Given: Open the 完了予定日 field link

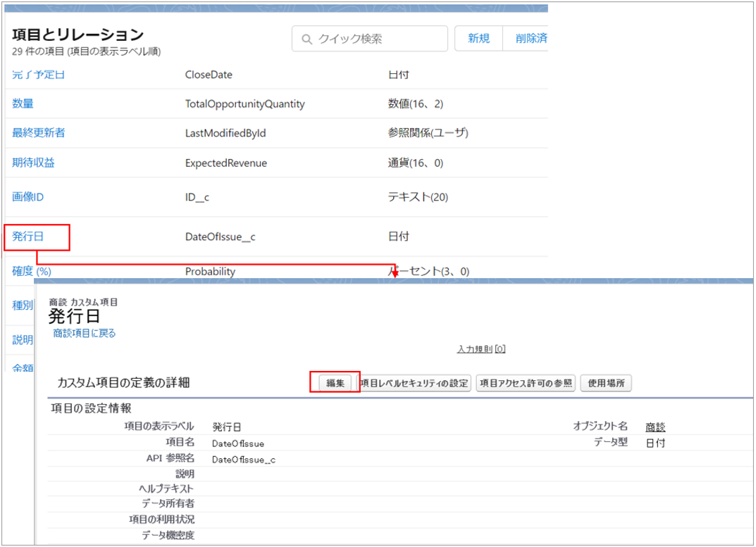Looking at the screenshot, I should tap(39, 75).
